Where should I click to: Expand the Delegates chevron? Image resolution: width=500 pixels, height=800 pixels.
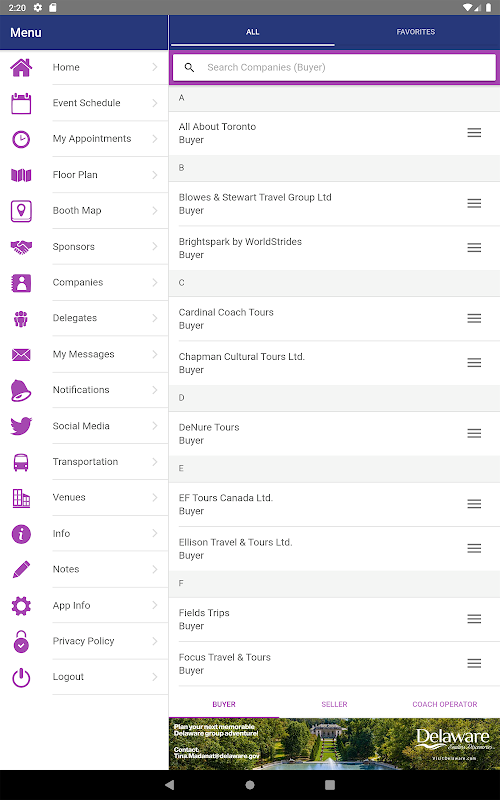pos(155,318)
